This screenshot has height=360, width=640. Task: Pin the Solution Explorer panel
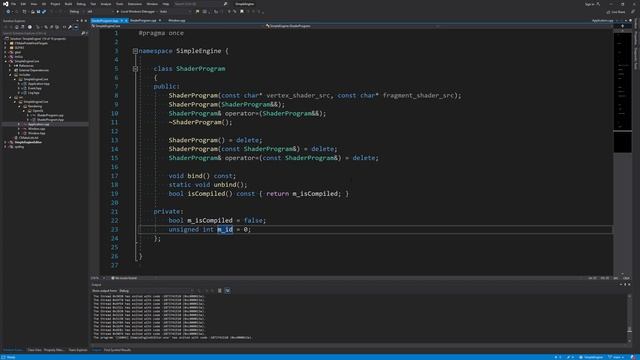click(x=81, y=20)
